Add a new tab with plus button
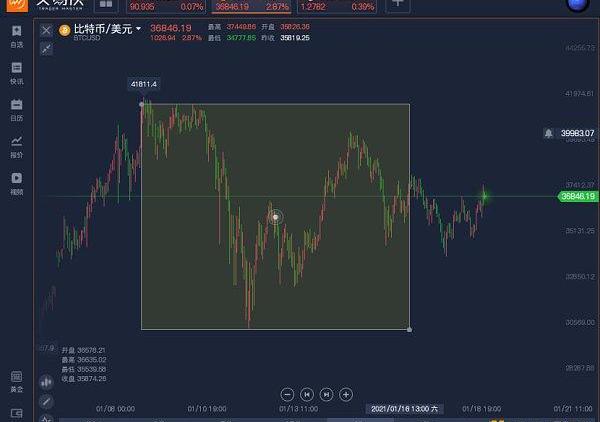Image resolution: width=600 pixels, height=422 pixels. [398, 5]
